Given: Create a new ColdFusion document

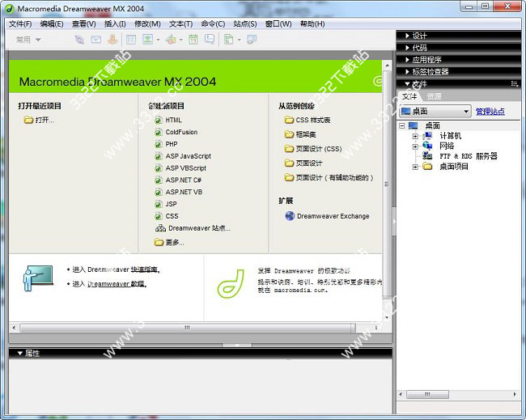Looking at the screenshot, I should 176,132.
